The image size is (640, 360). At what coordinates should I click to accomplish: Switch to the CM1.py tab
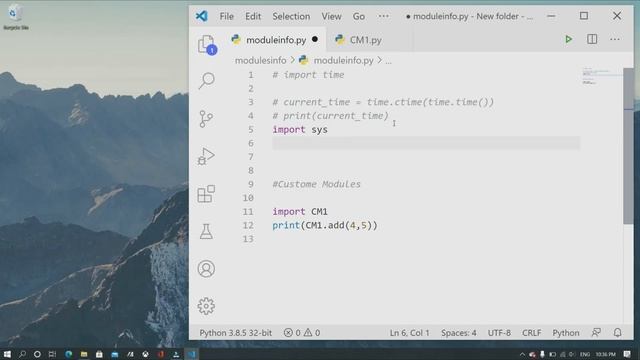[365, 40]
